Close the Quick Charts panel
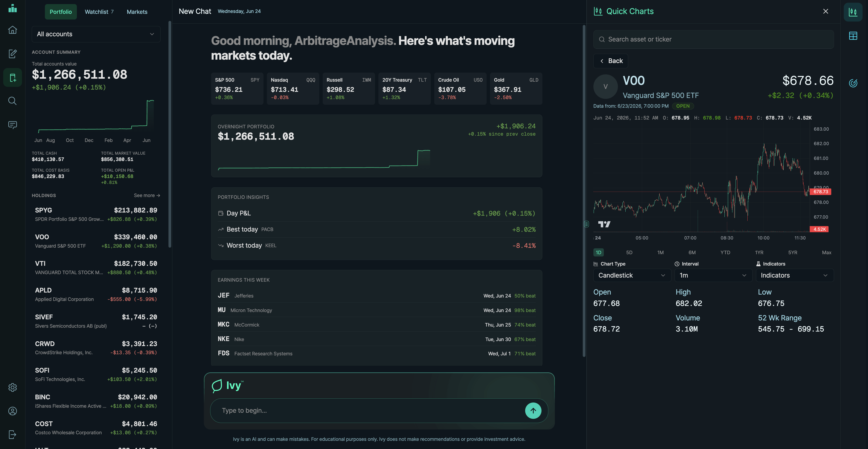Viewport: 868px width, 449px height. coord(826,11)
